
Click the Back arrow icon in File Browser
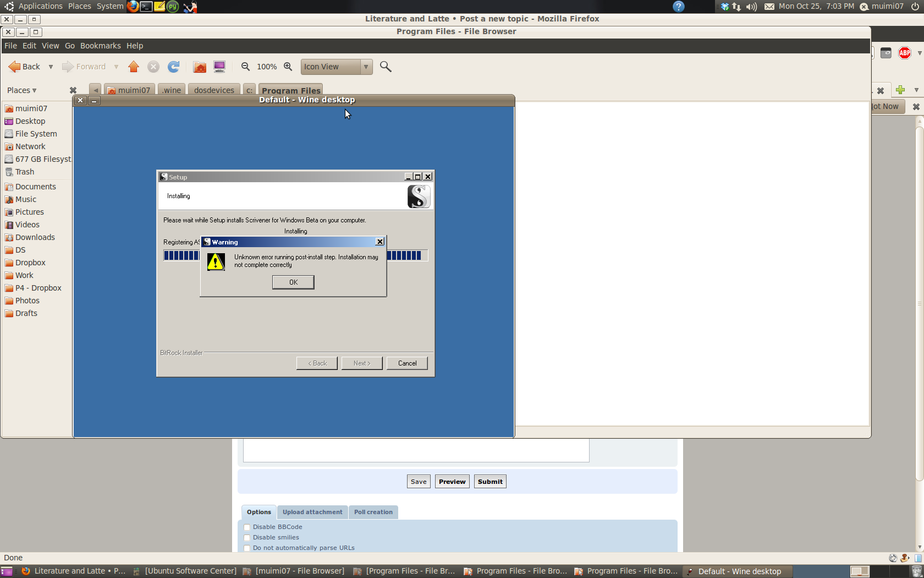coord(15,67)
